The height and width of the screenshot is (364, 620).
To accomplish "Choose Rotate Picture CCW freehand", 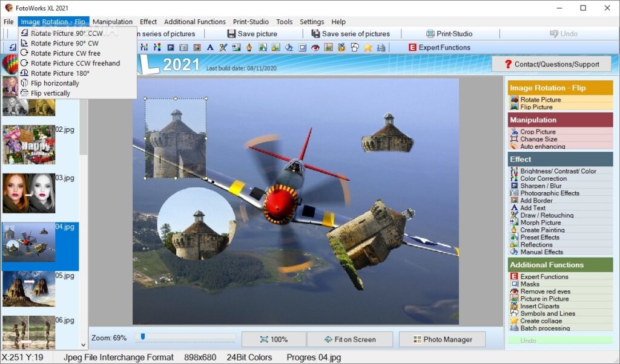I will [x=75, y=63].
